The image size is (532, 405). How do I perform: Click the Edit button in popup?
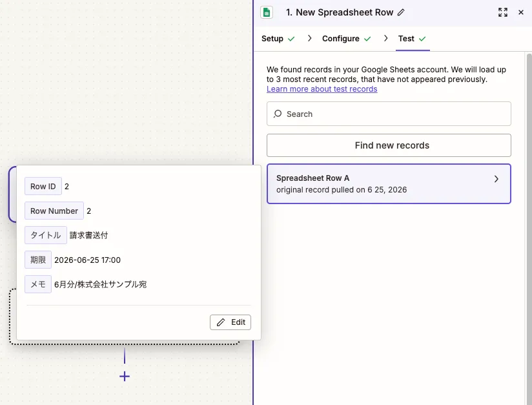coord(230,322)
